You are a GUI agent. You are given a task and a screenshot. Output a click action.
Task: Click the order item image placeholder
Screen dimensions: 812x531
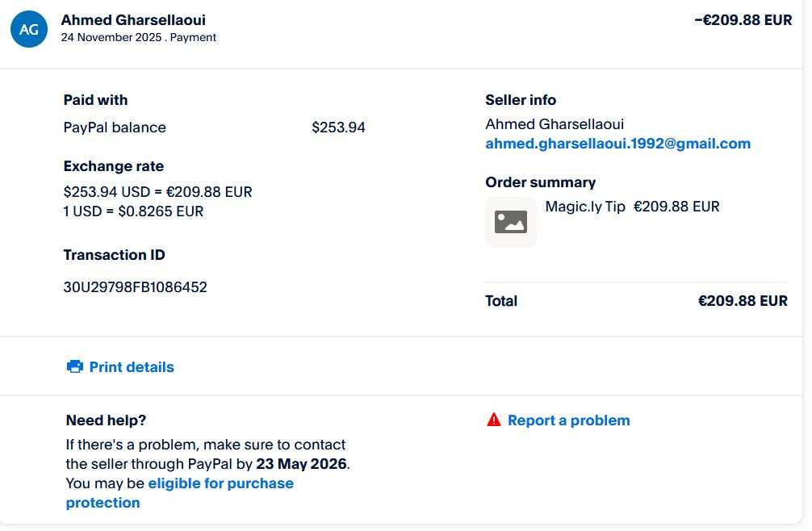point(510,222)
